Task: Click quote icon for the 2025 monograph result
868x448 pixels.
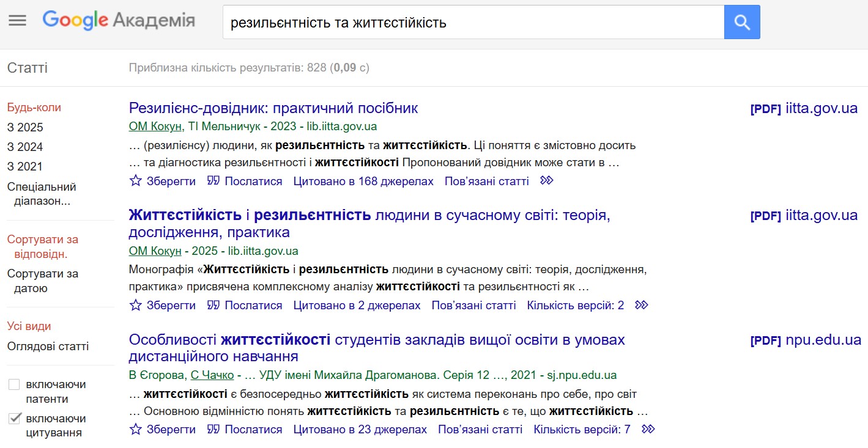Action: tap(213, 305)
